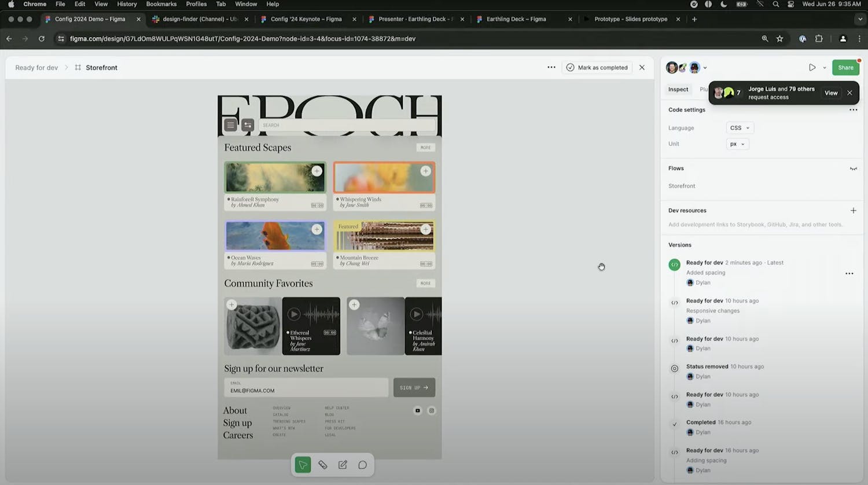Add a dev resource with plus icon
Screen dimensions: 868x485
click(853, 211)
